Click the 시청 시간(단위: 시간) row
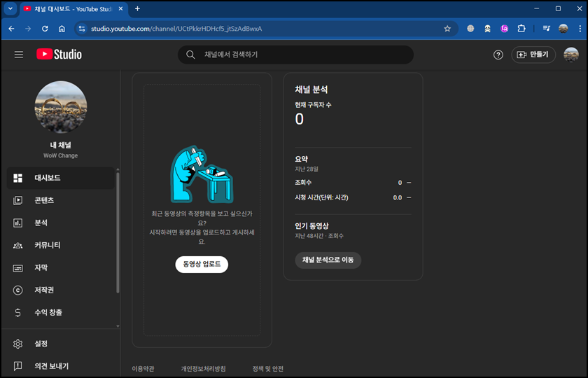 click(x=353, y=197)
